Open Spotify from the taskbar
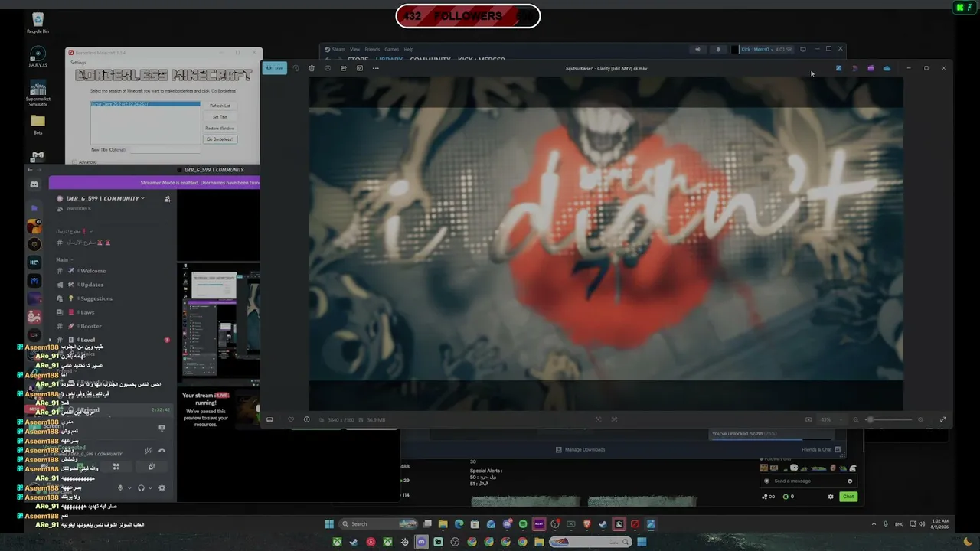980x551 pixels. coord(523,524)
